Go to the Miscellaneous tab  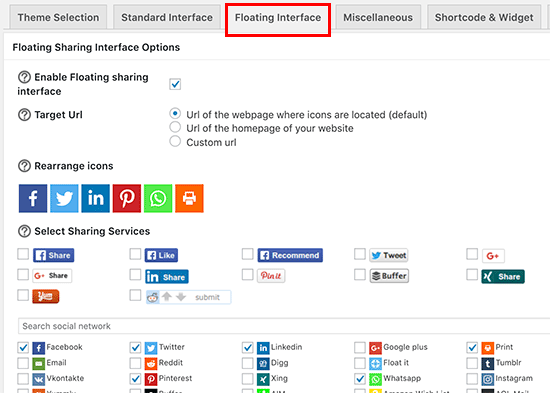(378, 17)
